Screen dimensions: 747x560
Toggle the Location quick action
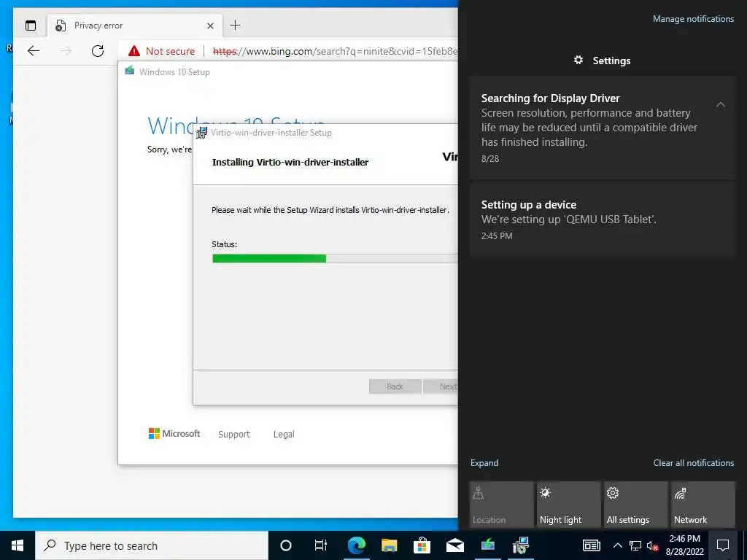[502, 505]
